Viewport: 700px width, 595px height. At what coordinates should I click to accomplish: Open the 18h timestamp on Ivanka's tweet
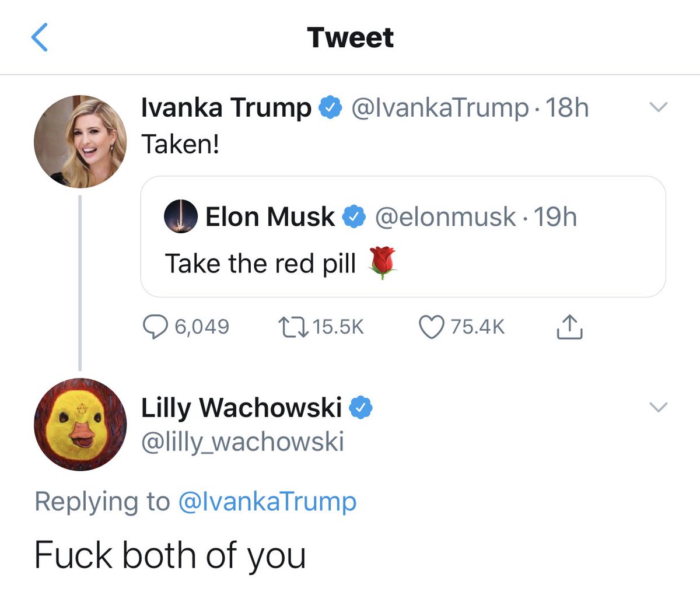click(566, 108)
